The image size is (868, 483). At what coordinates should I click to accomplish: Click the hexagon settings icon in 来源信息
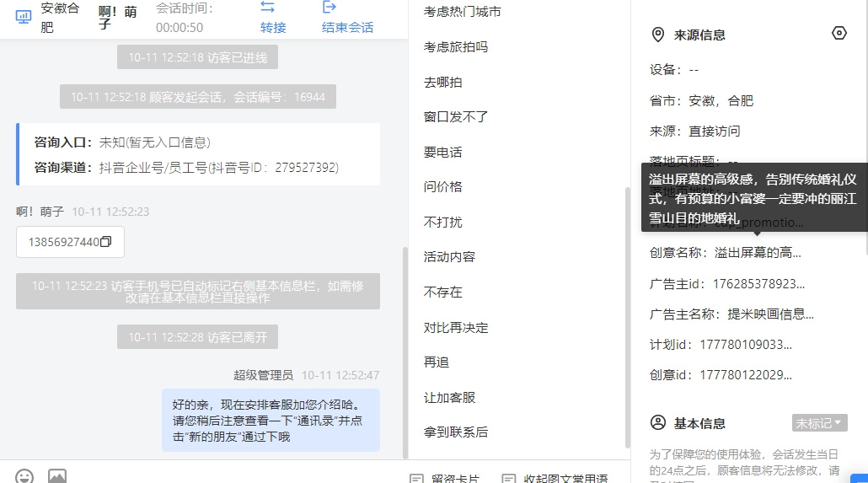click(x=839, y=33)
